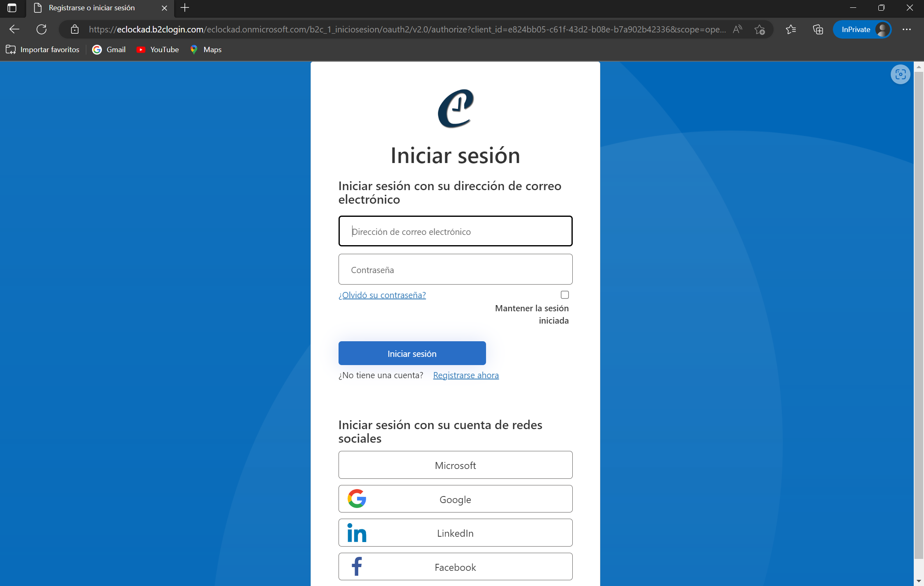The height and width of the screenshot is (586, 924).
Task: Open a new tab with plus
Action: point(185,8)
